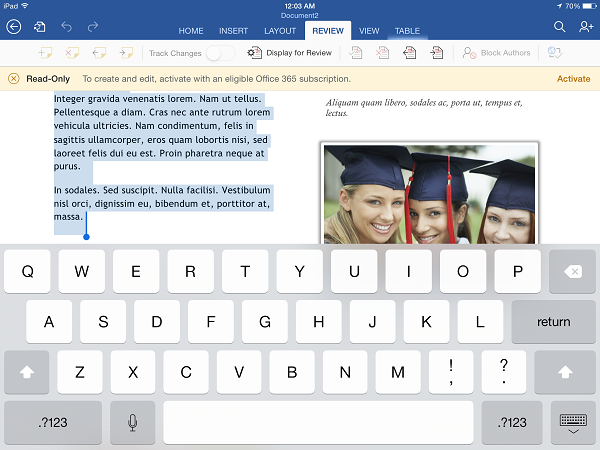600x450 pixels.
Task: Enable the Track Changes switch
Action: 220,53
